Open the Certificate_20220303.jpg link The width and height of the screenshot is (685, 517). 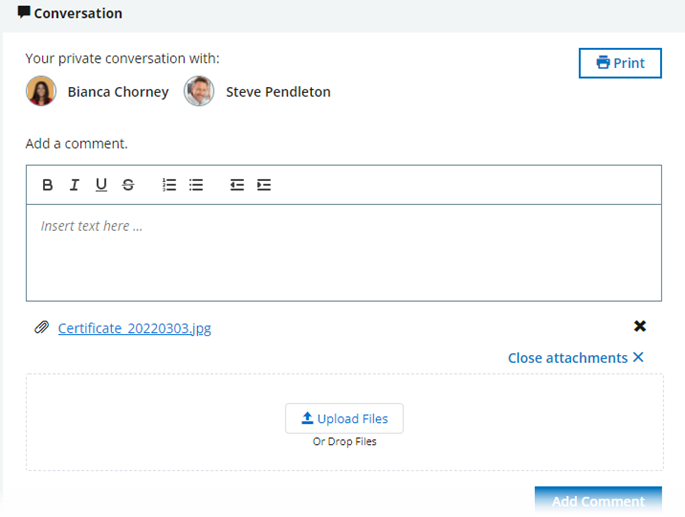(x=134, y=328)
